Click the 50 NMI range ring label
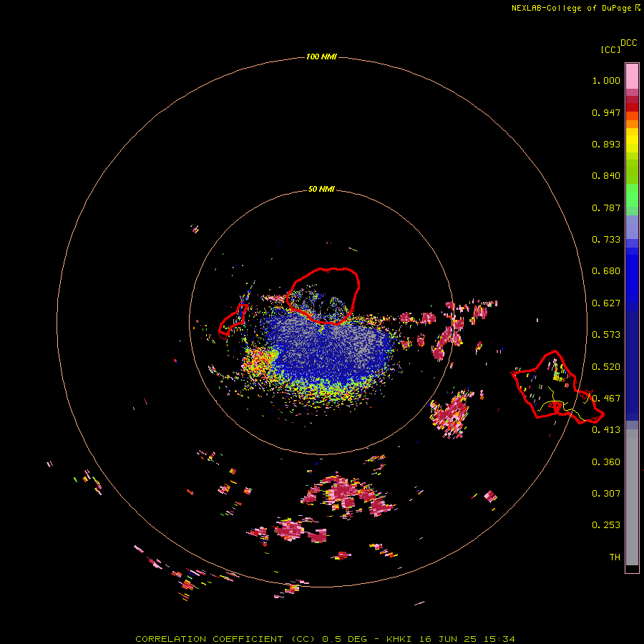Viewport: 644px width, 644px height. 321,189
